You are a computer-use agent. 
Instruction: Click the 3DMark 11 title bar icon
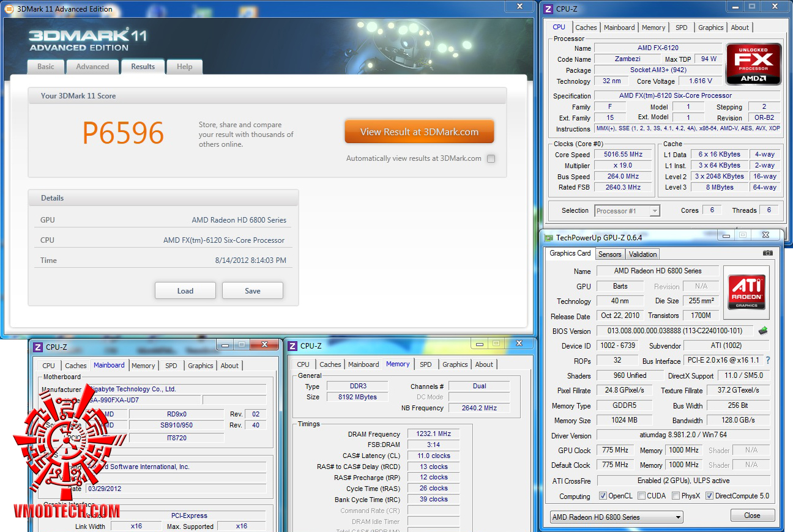pos(9,9)
